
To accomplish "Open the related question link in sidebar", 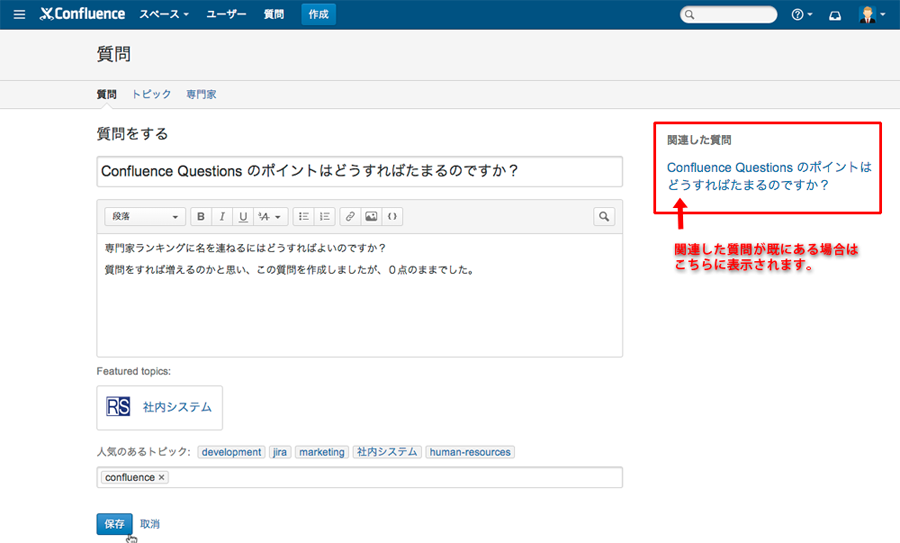I will (769, 176).
